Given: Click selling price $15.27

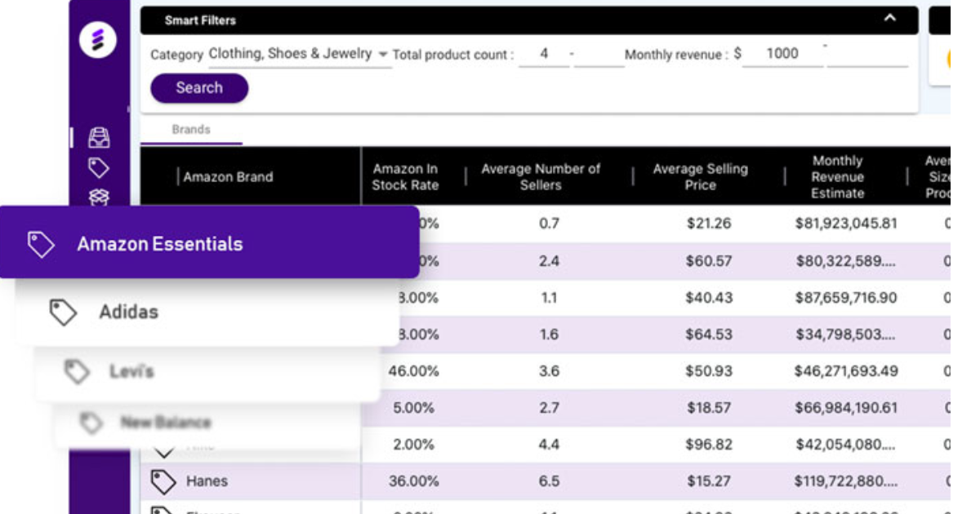Looking at the screenshot, I should [710, 481].
